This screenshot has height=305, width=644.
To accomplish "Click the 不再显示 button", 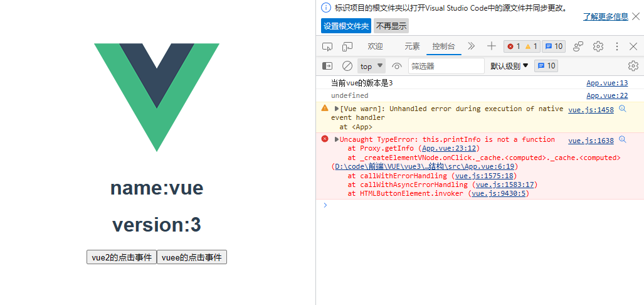I will pyautogui.click(x=391, y=26).
